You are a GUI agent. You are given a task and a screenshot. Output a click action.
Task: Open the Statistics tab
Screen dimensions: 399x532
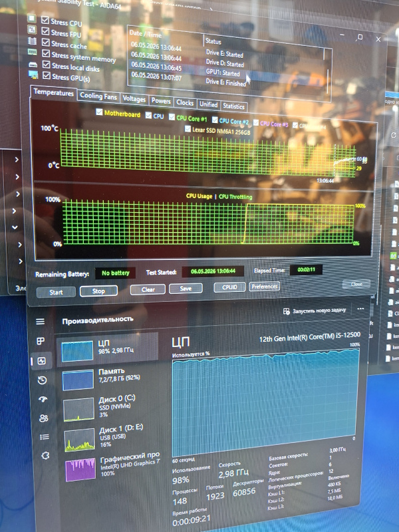[234, 106]
